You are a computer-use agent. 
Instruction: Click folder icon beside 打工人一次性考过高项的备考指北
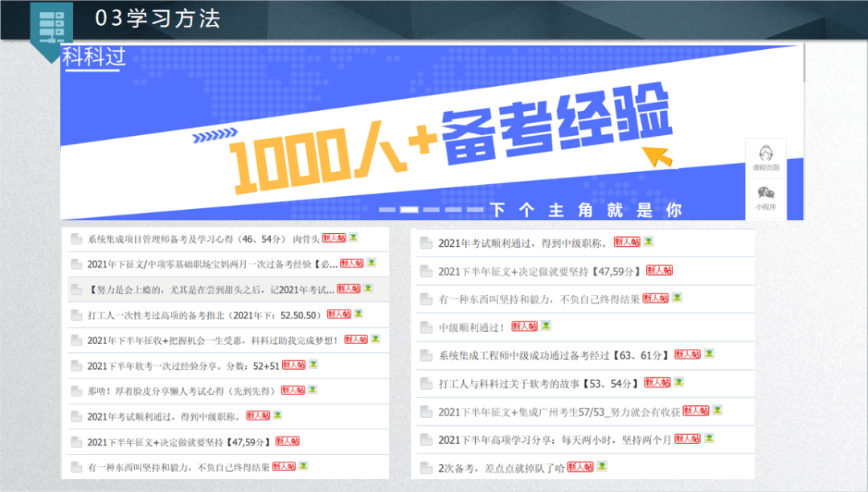[76, 315]
